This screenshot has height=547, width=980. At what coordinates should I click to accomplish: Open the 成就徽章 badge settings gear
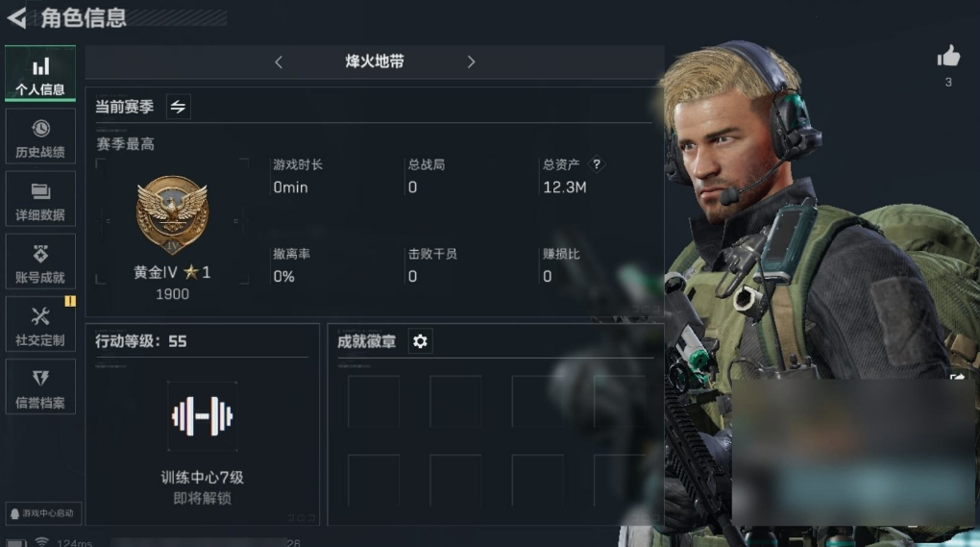[420, 341]
